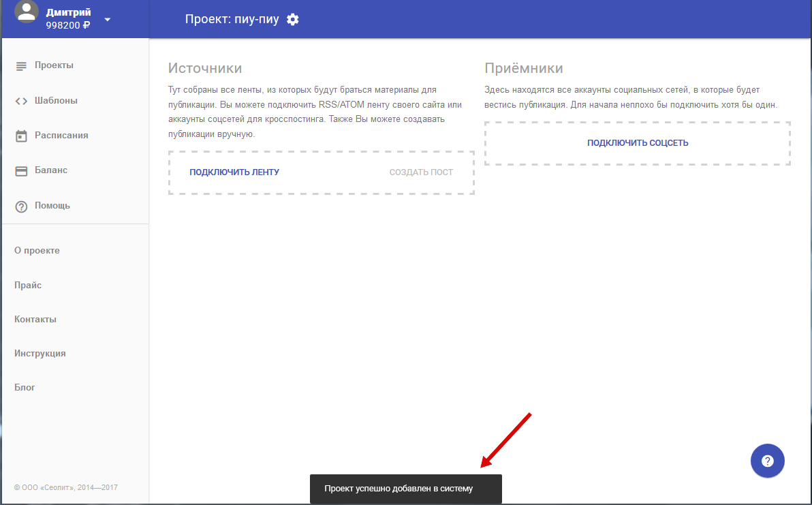This screenshot has width=812, height=505.
Task: Open project settings gear icon
Action: [x=292, y=19]
